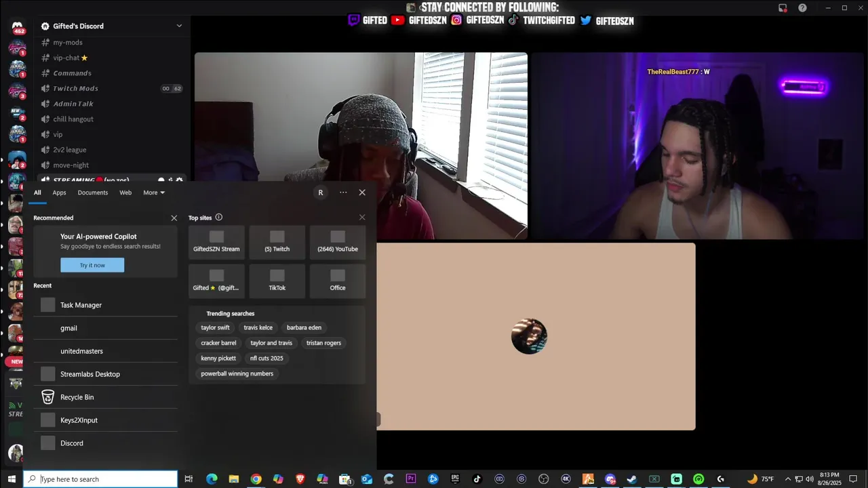Open the notification center icon
This screenshot has width=868, height=488.
[x=853, y=479]
